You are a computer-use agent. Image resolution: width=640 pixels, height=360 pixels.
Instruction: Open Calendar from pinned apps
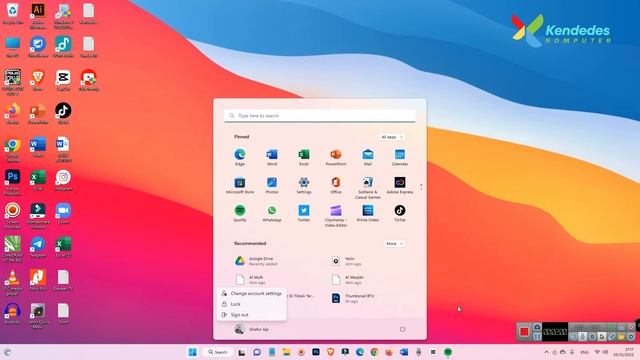click(x=400, y=157)
